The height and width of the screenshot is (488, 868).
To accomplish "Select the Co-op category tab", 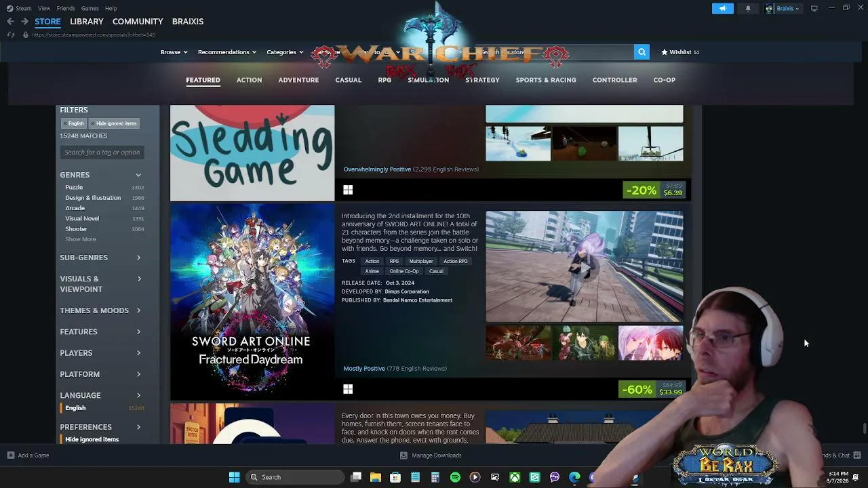I will tap(665, 80).
